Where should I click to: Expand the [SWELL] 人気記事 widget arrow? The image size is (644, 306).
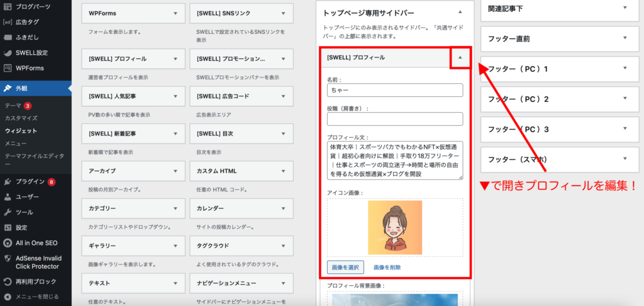tap(175, 96)
